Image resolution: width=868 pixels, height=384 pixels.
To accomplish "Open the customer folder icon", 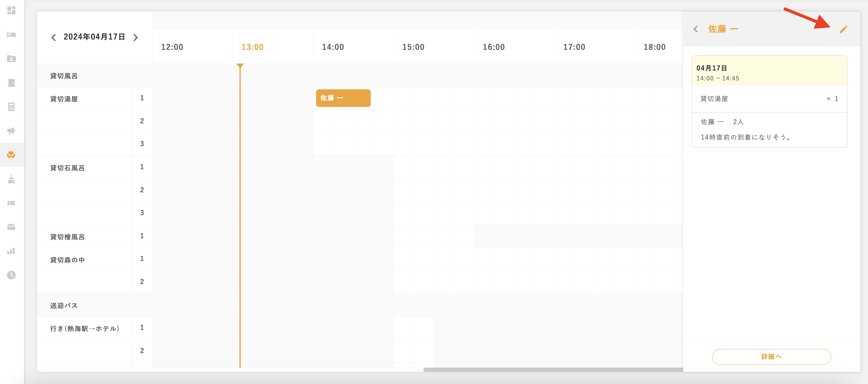I will pyautogui.click(x=12, y=59).
